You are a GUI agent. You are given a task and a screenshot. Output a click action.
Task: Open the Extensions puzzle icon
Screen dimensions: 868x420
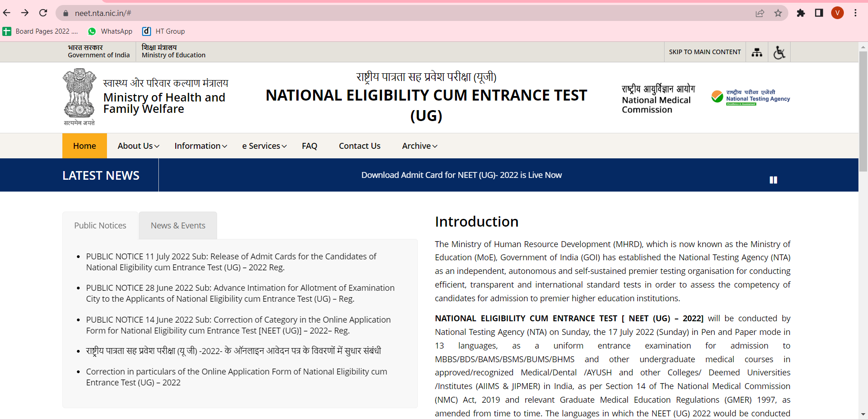pos(801,13)
